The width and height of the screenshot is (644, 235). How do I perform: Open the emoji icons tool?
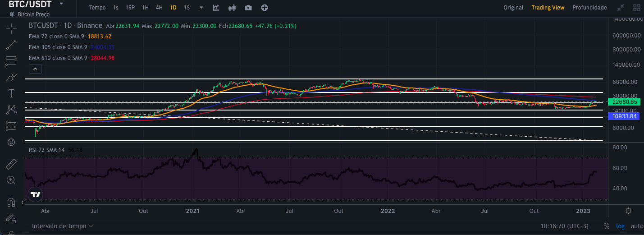[x=11, y=142]
